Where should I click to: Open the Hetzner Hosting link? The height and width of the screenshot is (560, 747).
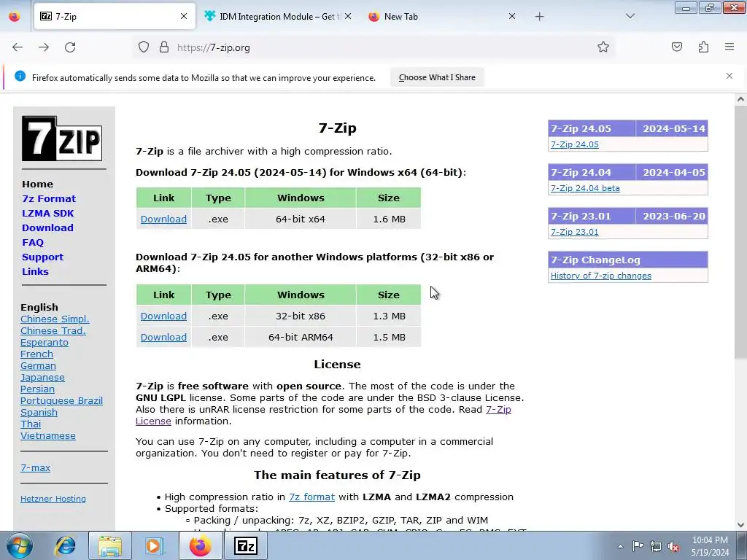53,499
